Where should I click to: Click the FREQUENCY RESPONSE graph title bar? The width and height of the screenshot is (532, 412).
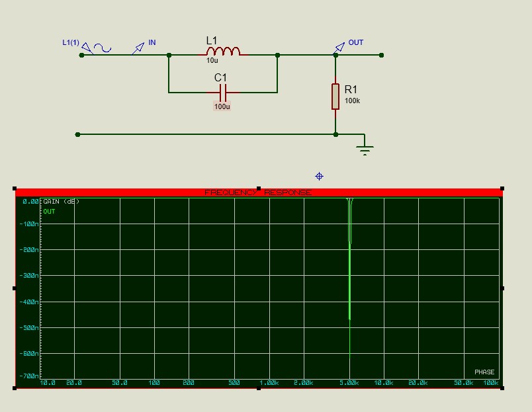point(259,192)
